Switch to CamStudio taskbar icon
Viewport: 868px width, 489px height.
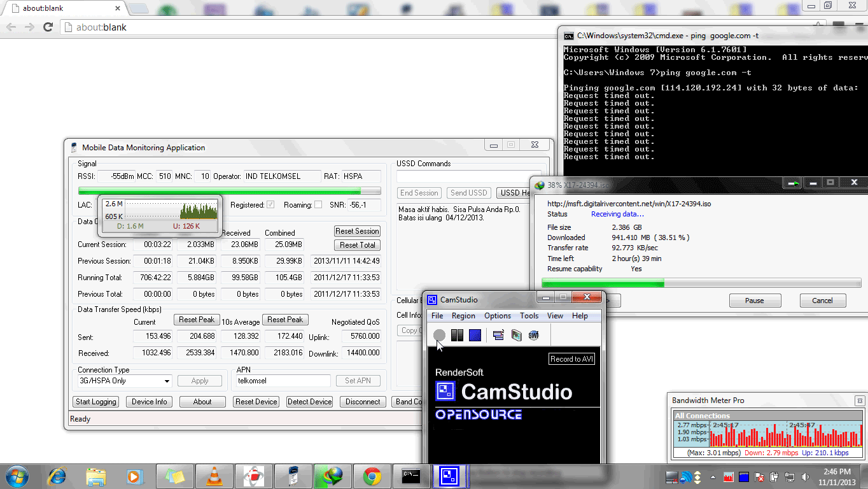pyautogui.click(x=451, y=476)
